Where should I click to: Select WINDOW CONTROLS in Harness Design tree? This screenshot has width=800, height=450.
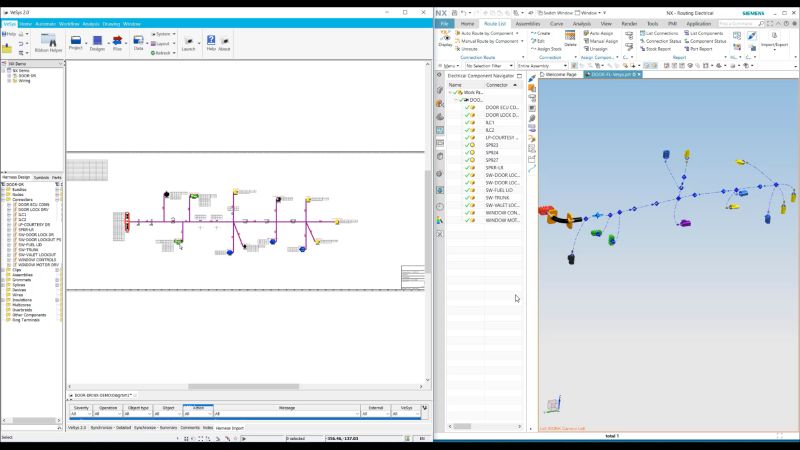click(37, 260)
